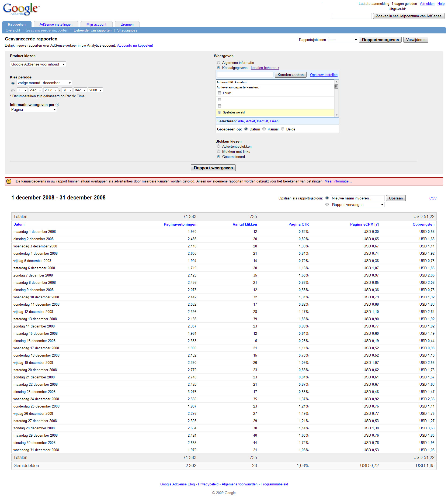Open the end day dropdown showing 31
This screenshot has width=448, height=497.
click(x=67, y=90)
